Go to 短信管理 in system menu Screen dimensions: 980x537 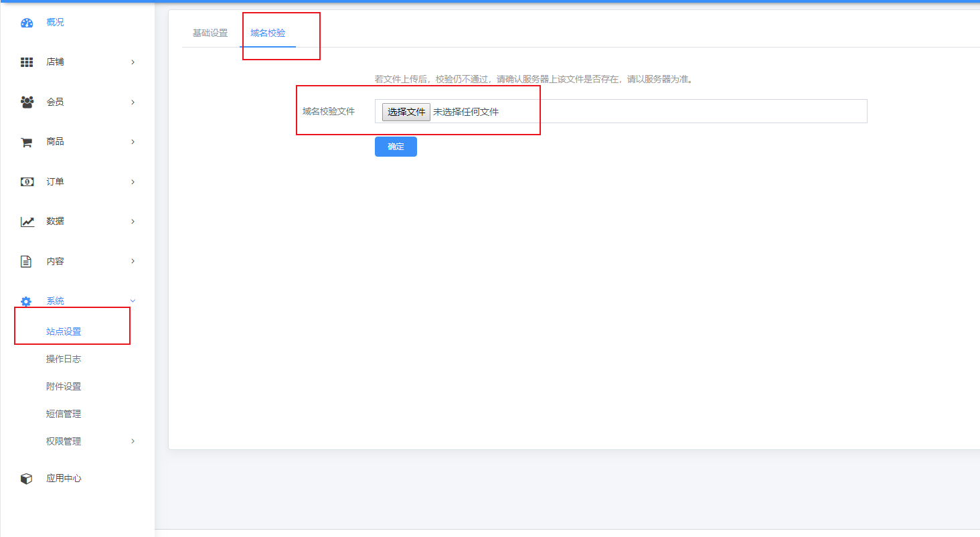point(64,414)
